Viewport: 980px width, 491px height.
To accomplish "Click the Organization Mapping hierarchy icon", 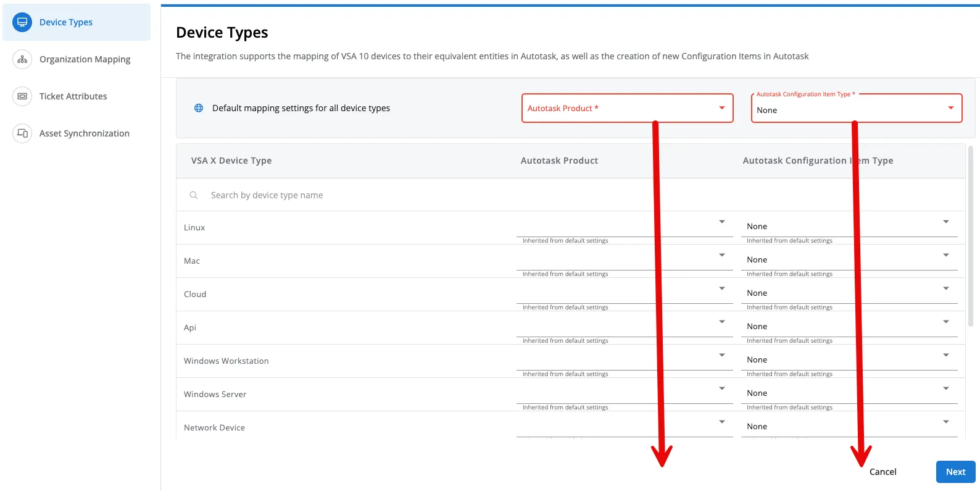I will point(22,59).
